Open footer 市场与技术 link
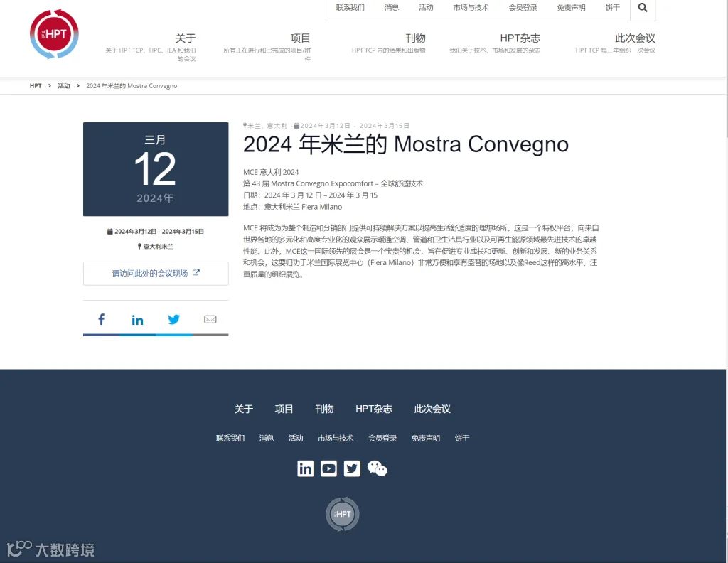This screenshot has height=563, width=728. (x=336, y=438)
